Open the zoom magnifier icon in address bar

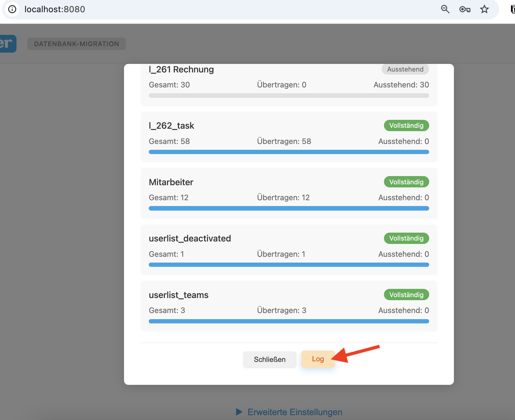click(x=445, y=9)
